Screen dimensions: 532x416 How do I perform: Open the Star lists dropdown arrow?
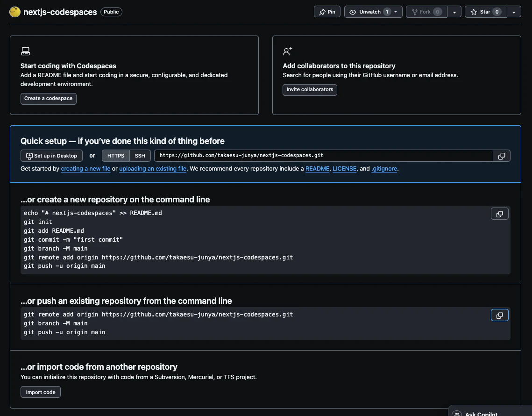[x=514, y=12]
